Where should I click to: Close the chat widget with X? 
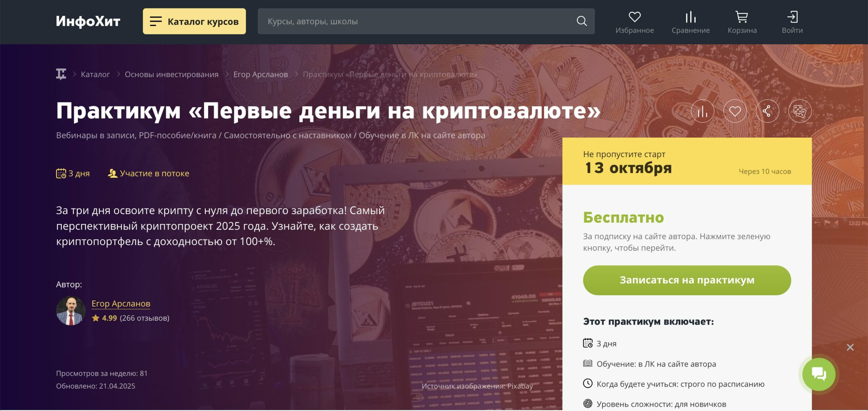pos(850,347)
